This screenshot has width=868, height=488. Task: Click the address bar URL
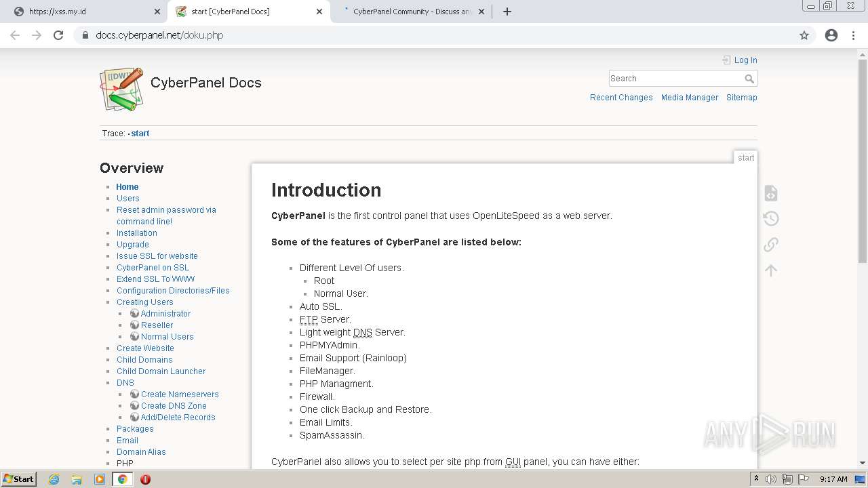159,35
